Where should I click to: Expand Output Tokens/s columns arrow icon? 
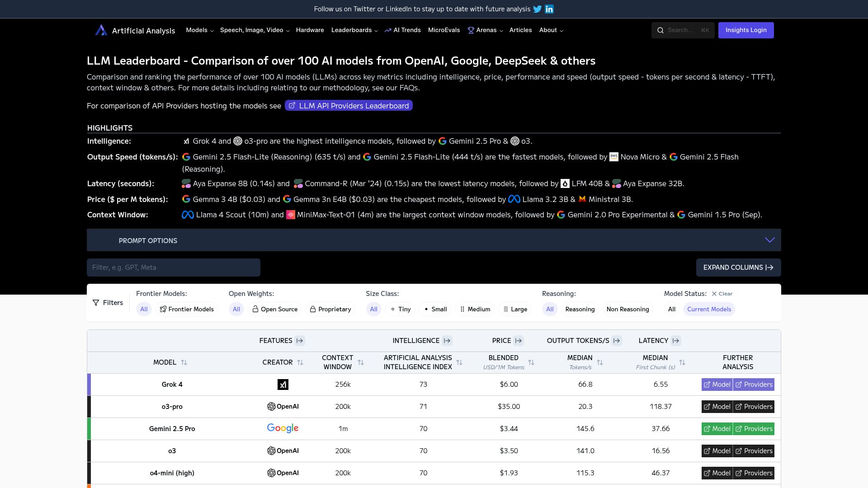pyautogui.click(x=617, y=341)
